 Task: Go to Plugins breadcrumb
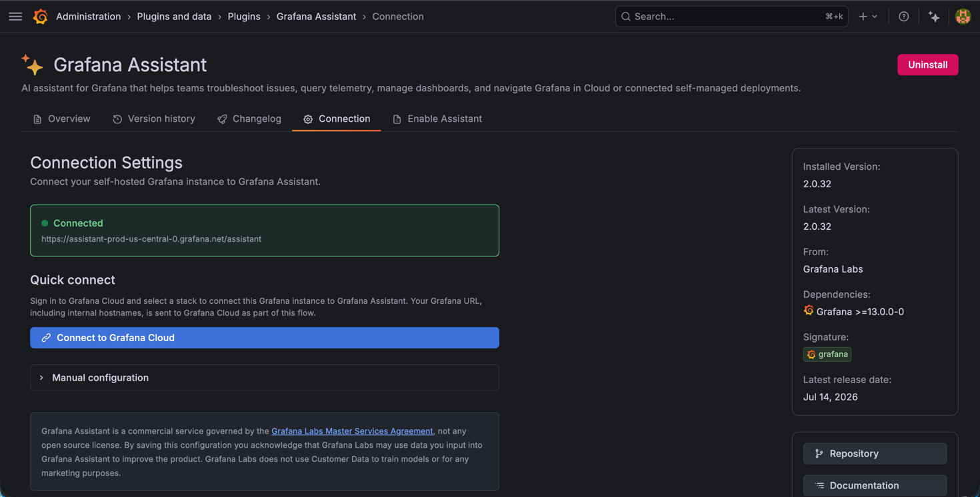[244, 17]
